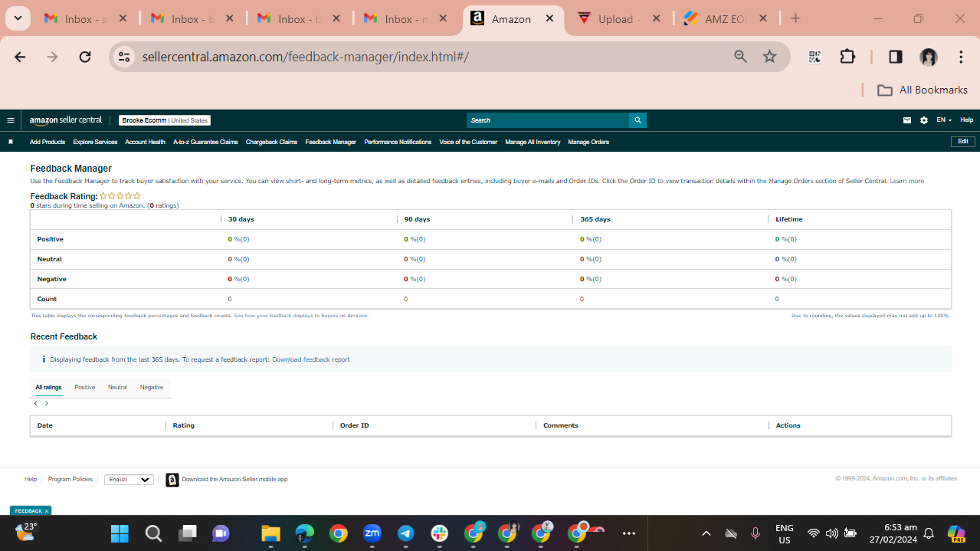
Task: Expand the browser tab search dropdown
Action: (18, 18)
